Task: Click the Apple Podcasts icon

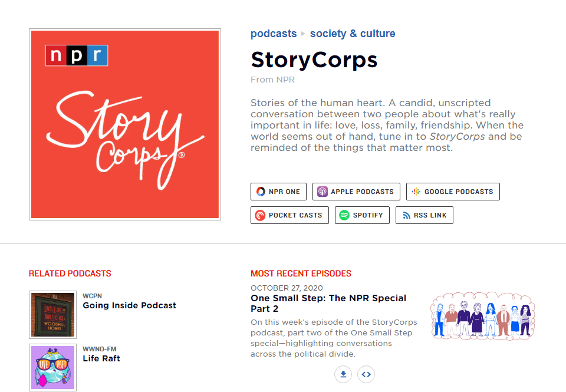Action: coord(323,192)
